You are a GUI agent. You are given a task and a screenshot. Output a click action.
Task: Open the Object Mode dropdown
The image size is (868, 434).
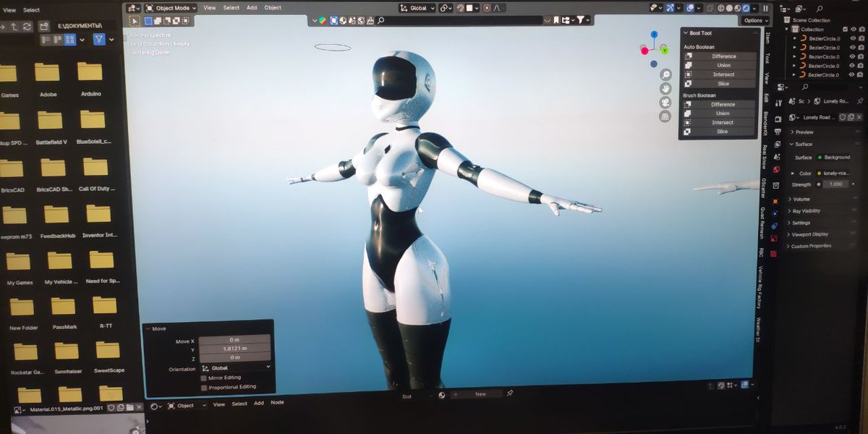171,8
